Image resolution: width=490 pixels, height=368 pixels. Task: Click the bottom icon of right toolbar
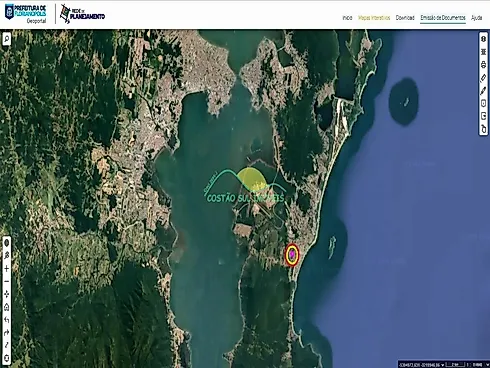point(484,129)
